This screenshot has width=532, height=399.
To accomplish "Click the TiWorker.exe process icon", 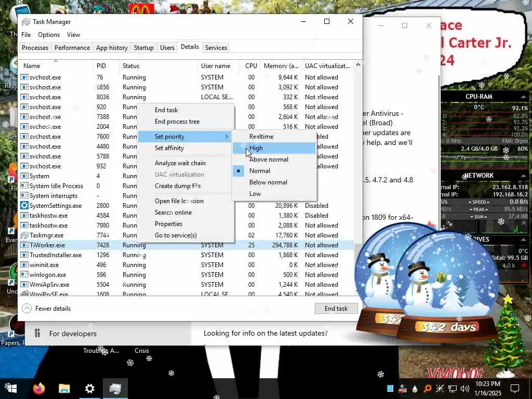I will [x=24, y=245].
